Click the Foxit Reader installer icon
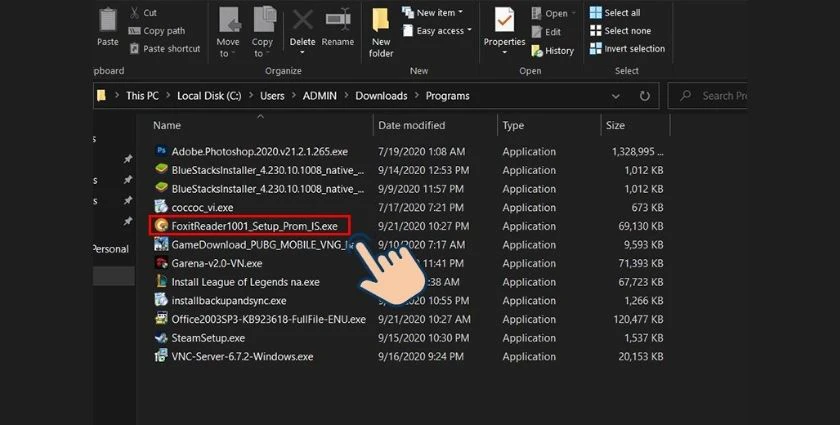The width and height of the screenshot is (840, 425). [x=161, y=226]
